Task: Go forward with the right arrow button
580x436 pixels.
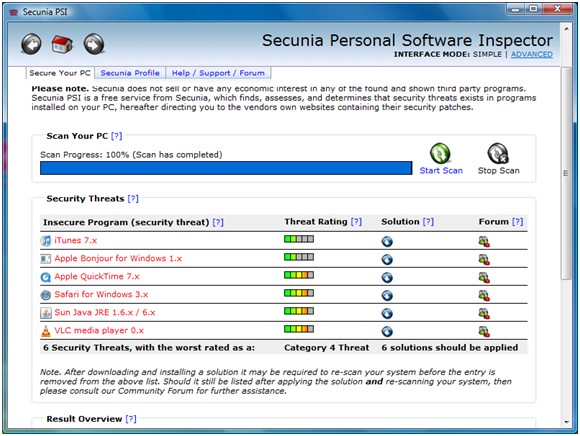Action: [x=94, y=44]
